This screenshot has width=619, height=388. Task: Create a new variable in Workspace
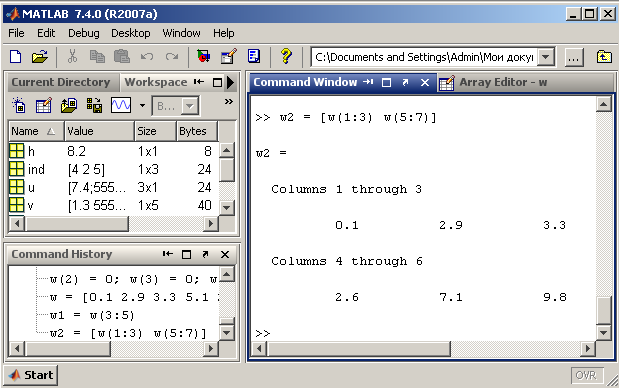coord(19,105)
